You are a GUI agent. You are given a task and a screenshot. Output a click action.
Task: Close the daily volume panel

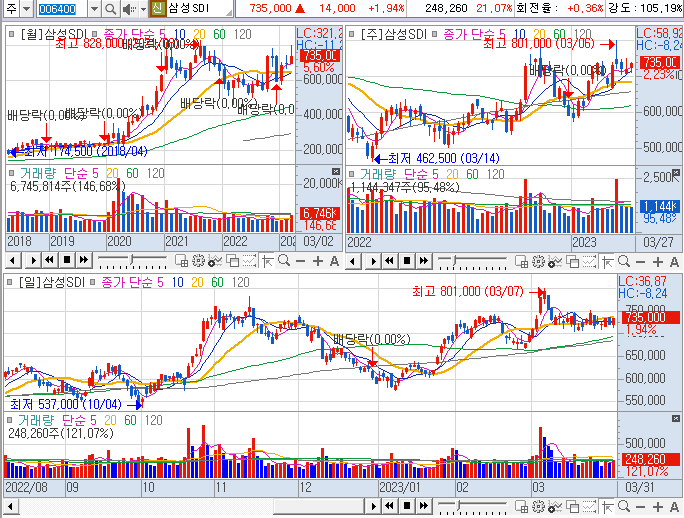(676, 419)
